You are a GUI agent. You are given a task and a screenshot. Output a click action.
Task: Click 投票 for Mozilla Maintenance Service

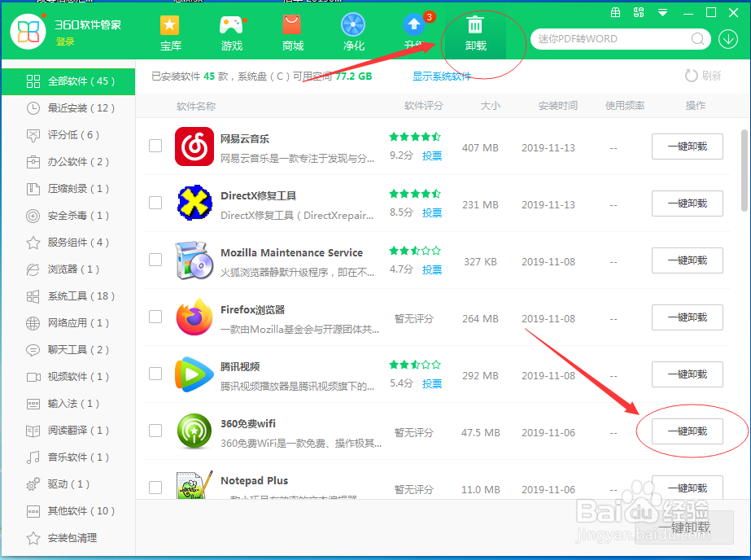(x=432, y=269)
